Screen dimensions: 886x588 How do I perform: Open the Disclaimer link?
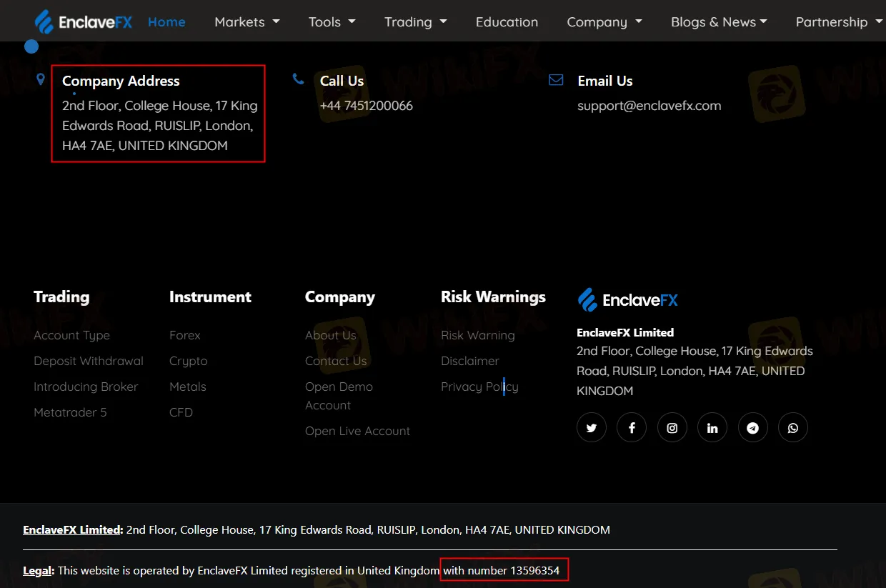tap(470, 361)
